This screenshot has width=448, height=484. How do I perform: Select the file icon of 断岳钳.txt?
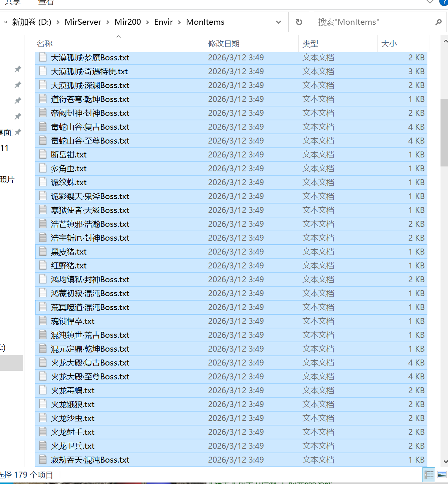(43, 154)
